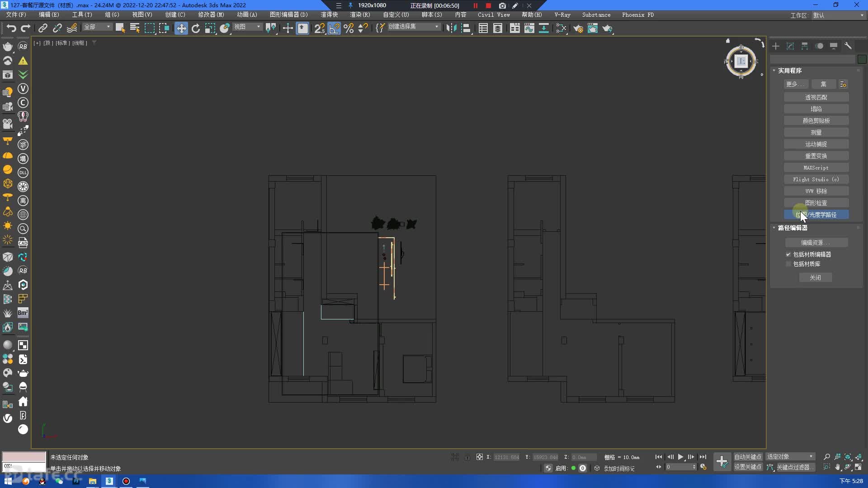Open the 编辑(E) menu

coord(49,15)
